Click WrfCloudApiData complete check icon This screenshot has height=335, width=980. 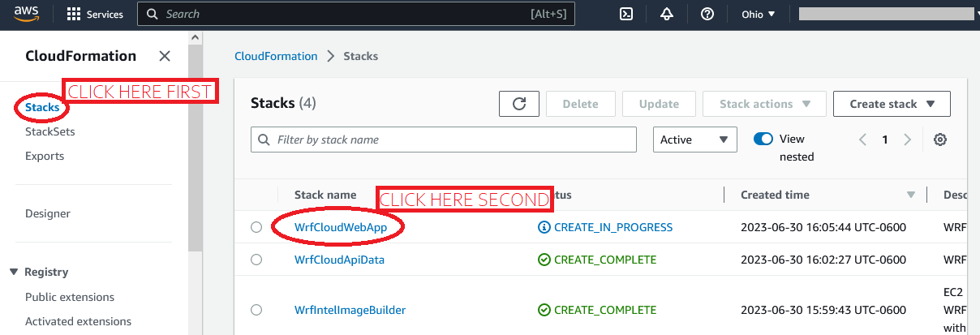[544, 260]
